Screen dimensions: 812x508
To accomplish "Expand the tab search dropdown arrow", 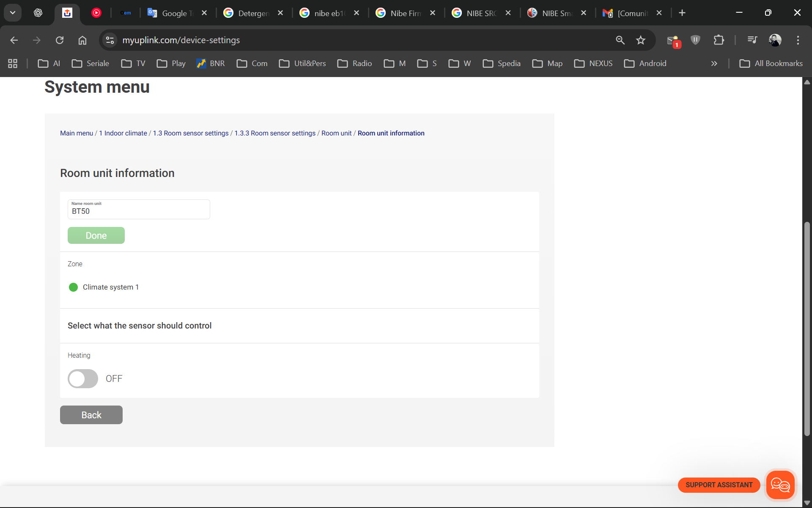I will [13, 13].
